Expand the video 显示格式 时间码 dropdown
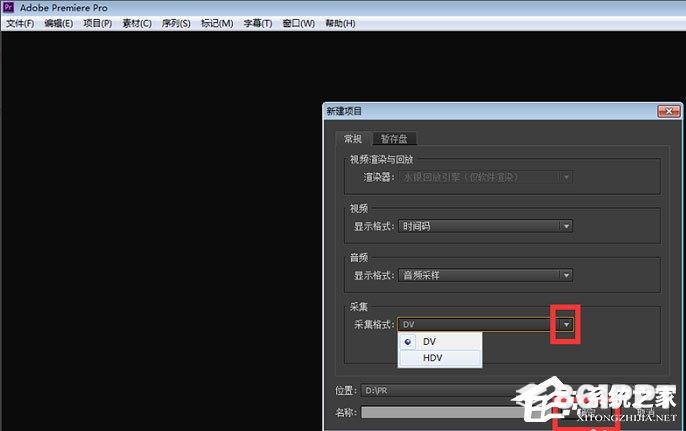The image size is (686, 431). pyautogui.click(x=485, y=226)
